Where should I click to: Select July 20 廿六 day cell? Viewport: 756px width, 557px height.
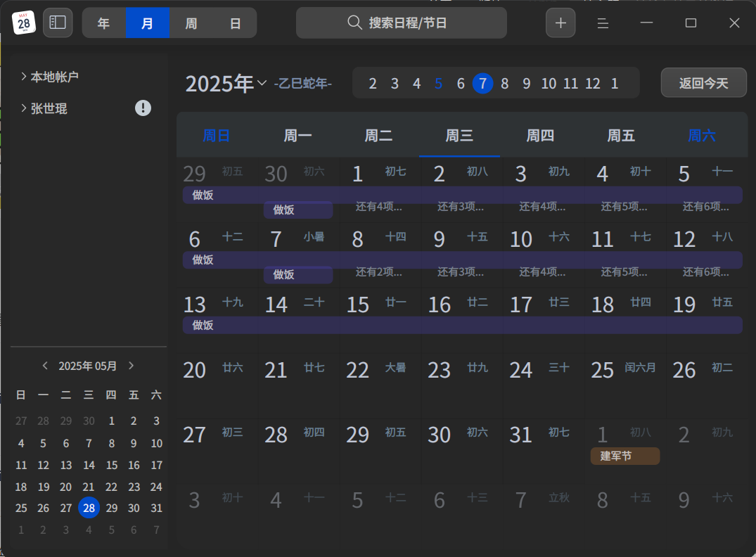coord(217,386)
